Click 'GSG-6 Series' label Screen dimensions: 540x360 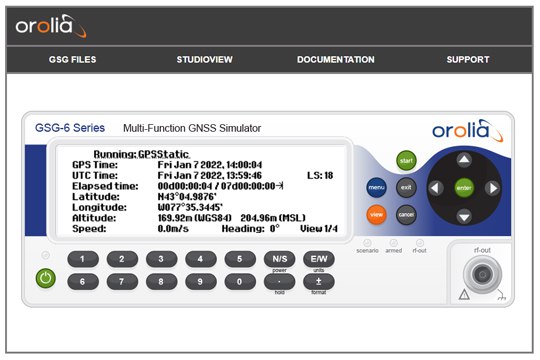tap(70, 128)
